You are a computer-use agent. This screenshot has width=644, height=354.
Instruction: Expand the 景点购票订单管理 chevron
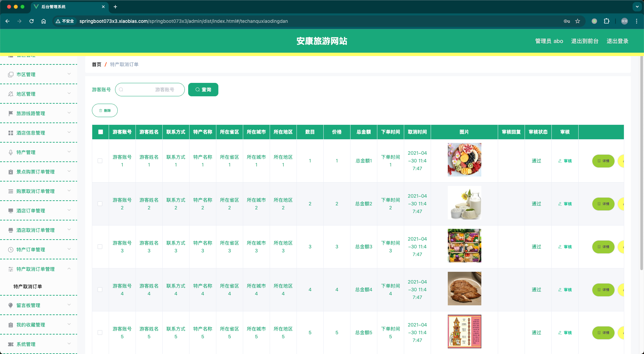coord(69,171)
